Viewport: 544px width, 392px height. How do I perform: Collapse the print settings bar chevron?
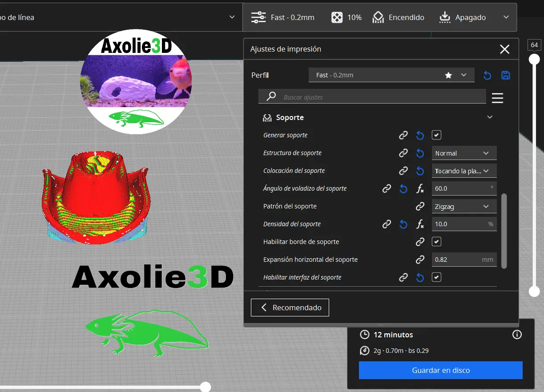(x=506, y=17)
